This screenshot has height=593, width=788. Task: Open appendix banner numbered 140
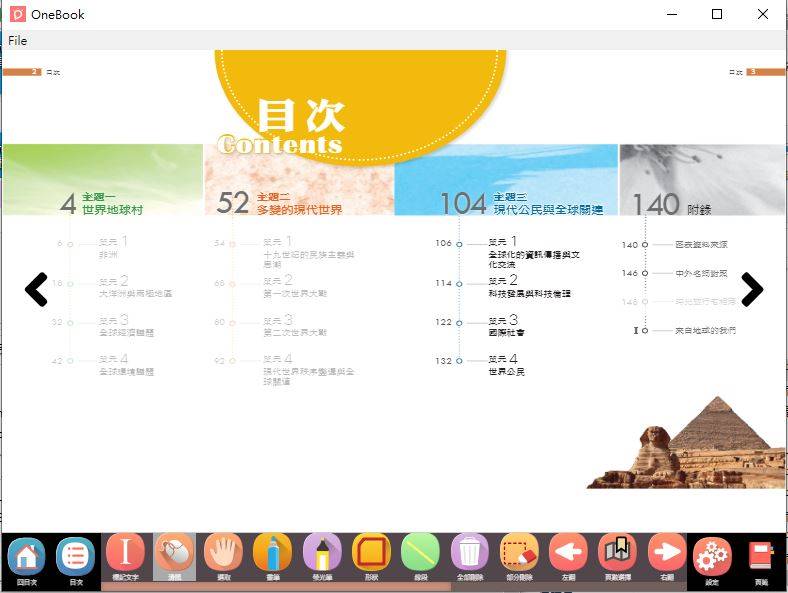pos(702,179)
